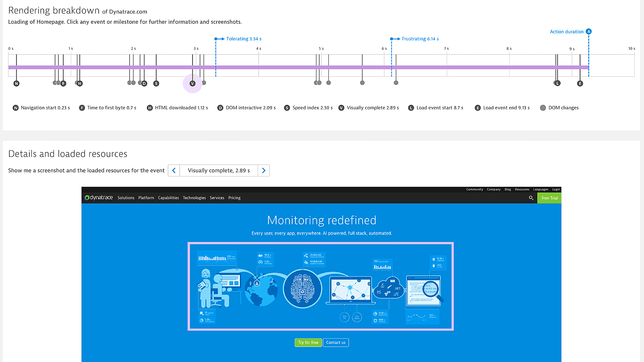The height and width of the screenshot is (362, 644).
Task: Click the Frustrating 6.14 s threshold label
Action: [x=420, y=39]
